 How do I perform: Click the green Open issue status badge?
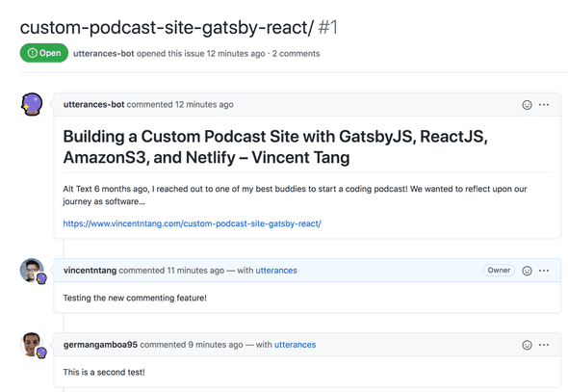[44, 53]
